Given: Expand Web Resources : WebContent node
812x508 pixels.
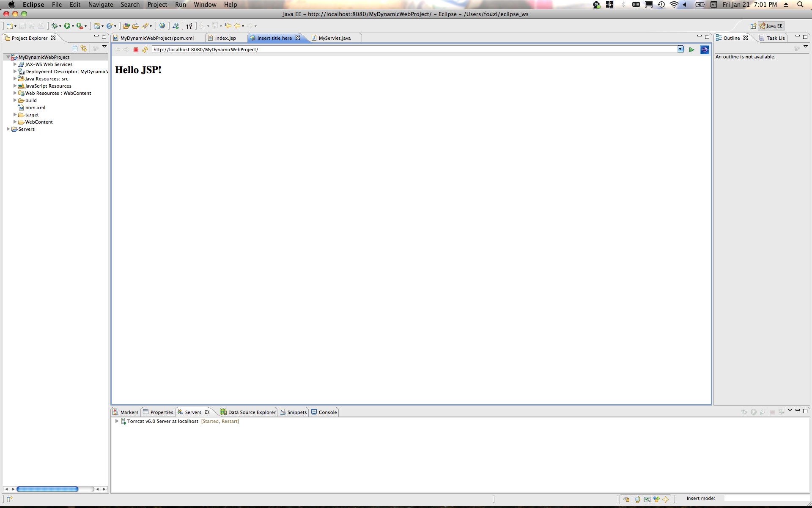Looking at the screenshot, I should coord(15,93).
